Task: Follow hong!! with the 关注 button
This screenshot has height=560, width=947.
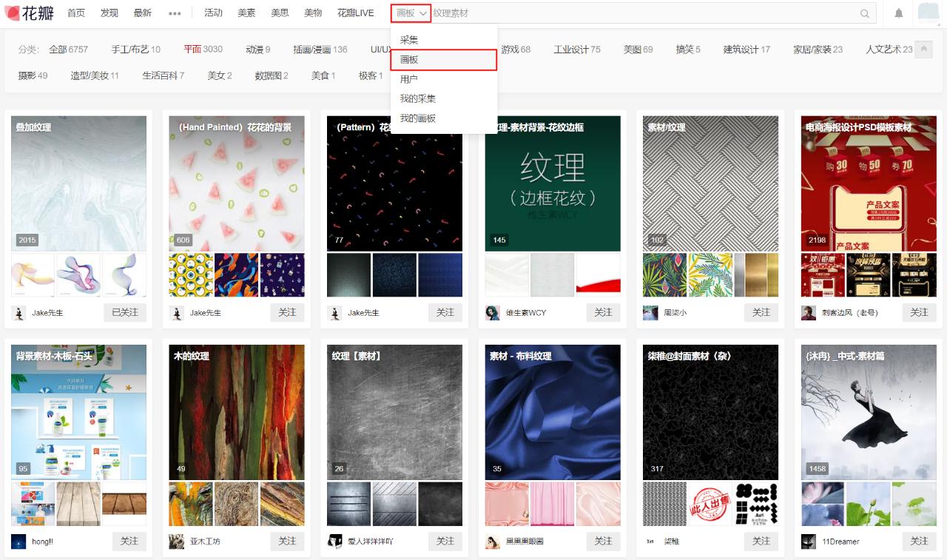Action: tap(129, 541)
